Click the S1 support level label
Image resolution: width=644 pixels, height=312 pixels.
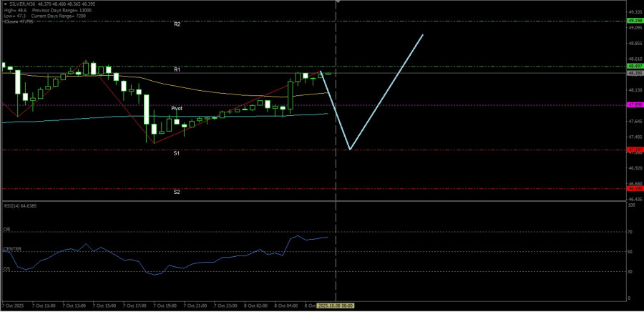point(177,153)
